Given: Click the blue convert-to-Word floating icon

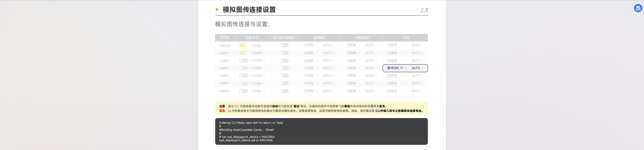Looking at the screenshot, I should coord(638,8).
